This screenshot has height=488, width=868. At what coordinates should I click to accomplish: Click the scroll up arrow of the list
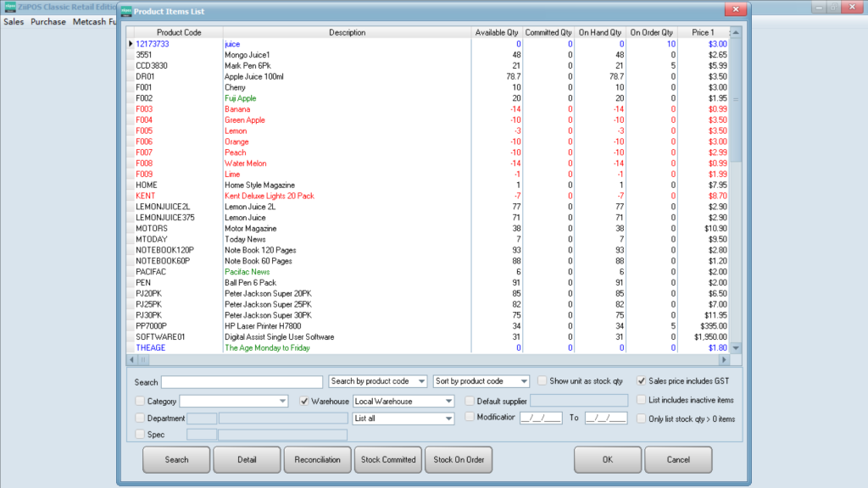pos(736,33)
